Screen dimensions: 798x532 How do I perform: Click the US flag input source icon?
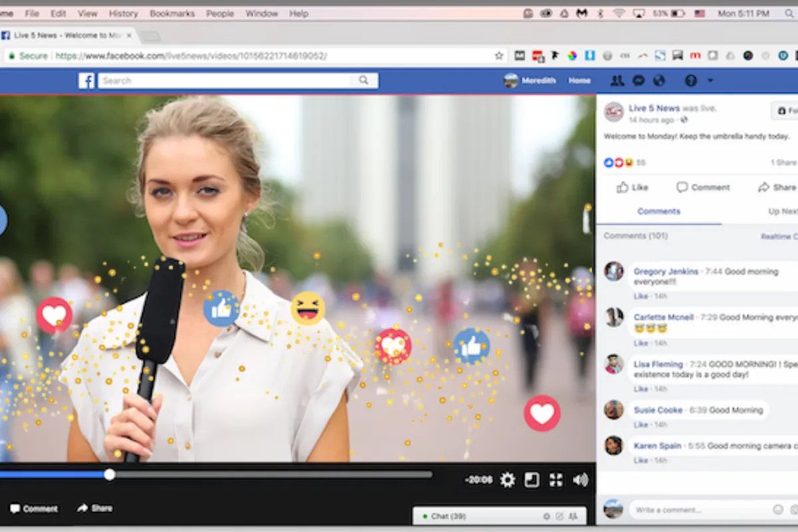pos(700,13)
